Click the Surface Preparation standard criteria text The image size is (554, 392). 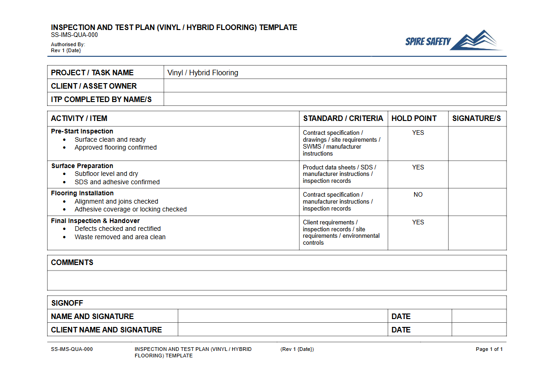coord(339,174)
